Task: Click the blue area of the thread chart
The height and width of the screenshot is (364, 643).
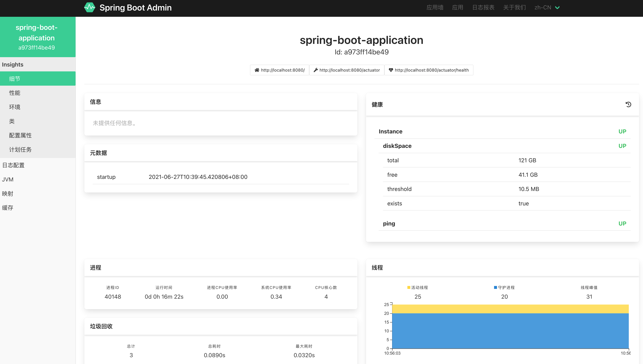Action: click(x=510, y=331)
